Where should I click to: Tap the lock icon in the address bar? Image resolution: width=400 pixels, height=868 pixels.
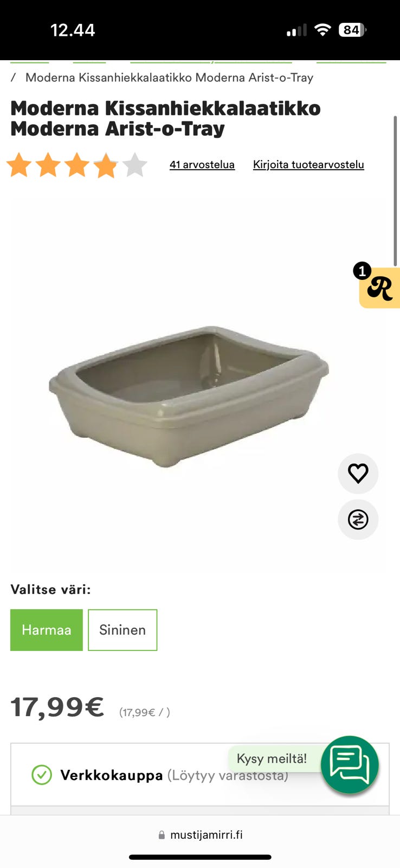pyautogui.click(x=162, y=835)
